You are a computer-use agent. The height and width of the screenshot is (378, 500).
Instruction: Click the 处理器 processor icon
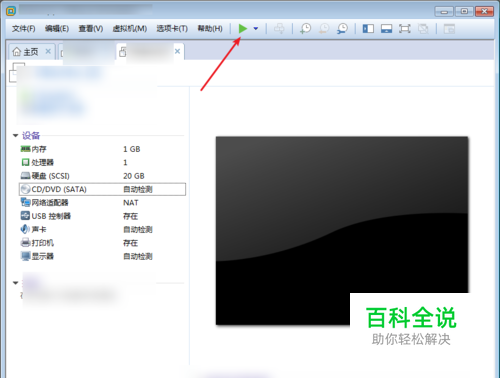point(25,162)
